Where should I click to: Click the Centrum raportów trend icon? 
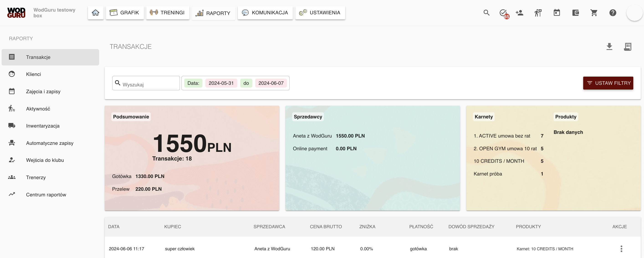(x=12, y=194)
